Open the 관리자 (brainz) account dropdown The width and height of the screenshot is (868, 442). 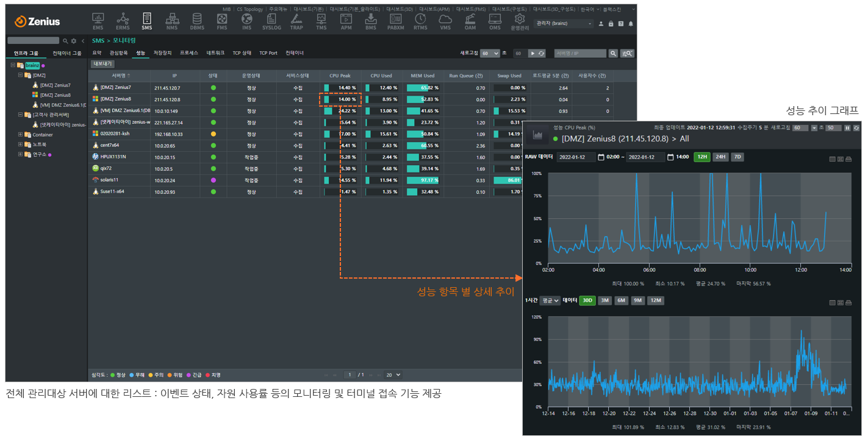(x=564, y=24)
